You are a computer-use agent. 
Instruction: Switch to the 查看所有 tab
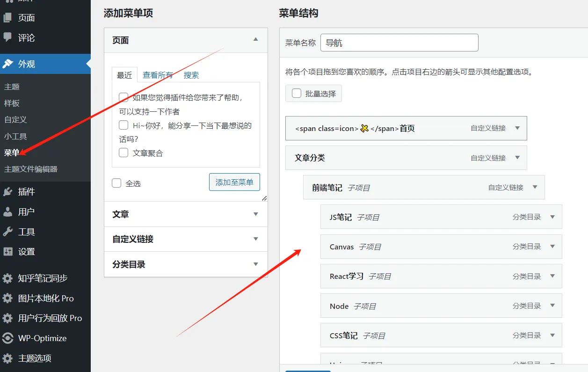(x=158, y=75)
